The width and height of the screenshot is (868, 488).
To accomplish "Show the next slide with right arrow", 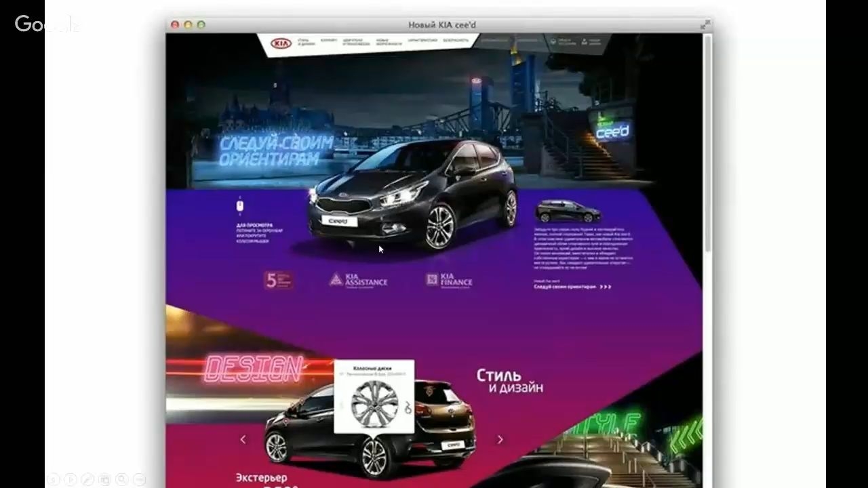I will pos(500,439).
